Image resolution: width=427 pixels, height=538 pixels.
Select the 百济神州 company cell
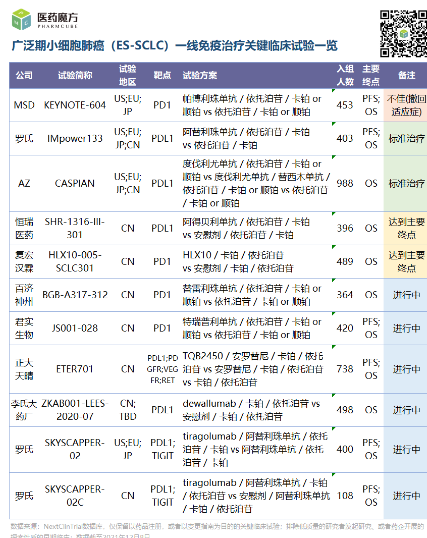[x=24, y=295]
